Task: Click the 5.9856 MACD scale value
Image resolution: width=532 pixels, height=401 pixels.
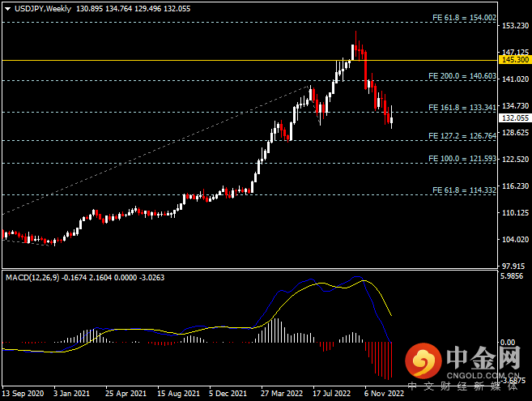Action: 515,276
